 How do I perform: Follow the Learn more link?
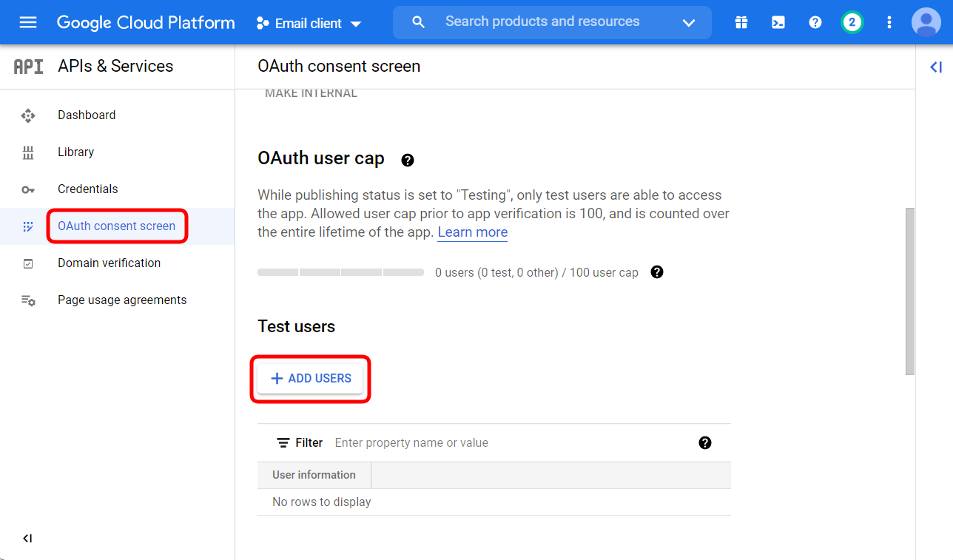pyautogui.click(x=472, y=232)
